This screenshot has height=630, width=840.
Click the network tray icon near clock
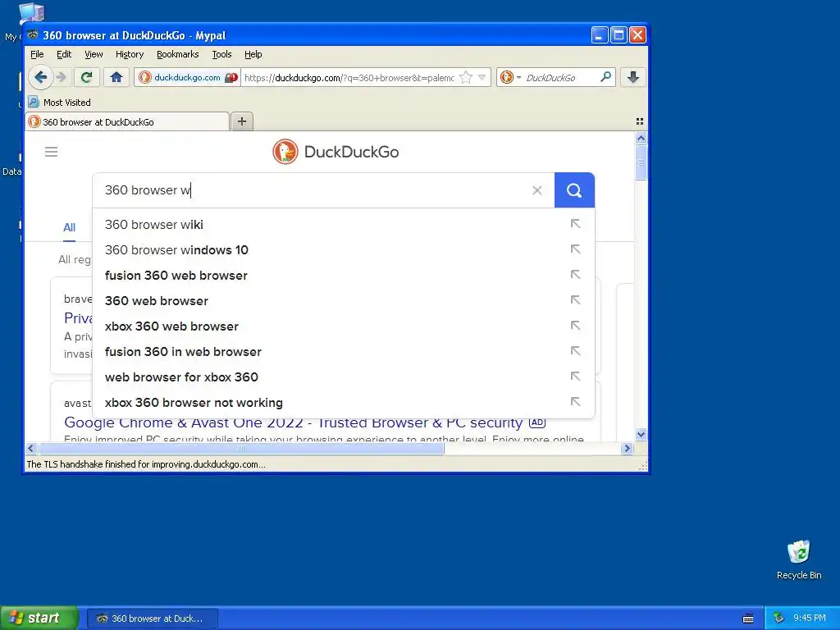pyautogui.click(x=778, y=618)
